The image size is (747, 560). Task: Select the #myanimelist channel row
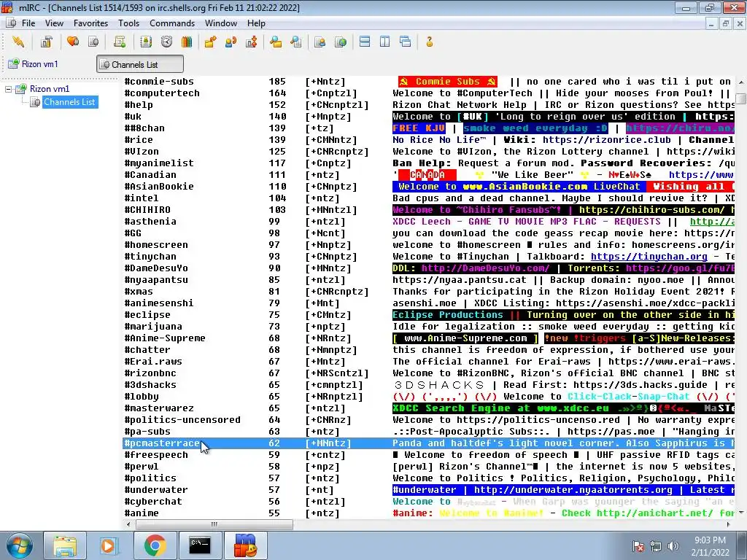[x=427, y=163]
